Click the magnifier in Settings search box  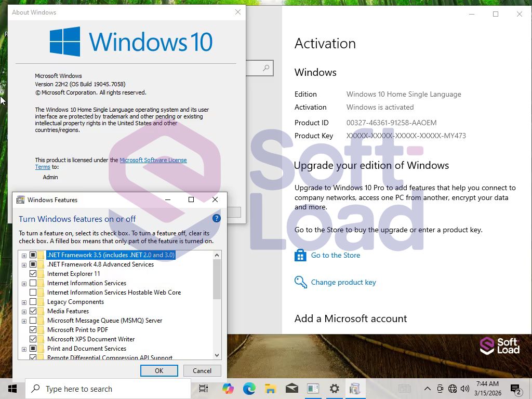click(266, 68)
